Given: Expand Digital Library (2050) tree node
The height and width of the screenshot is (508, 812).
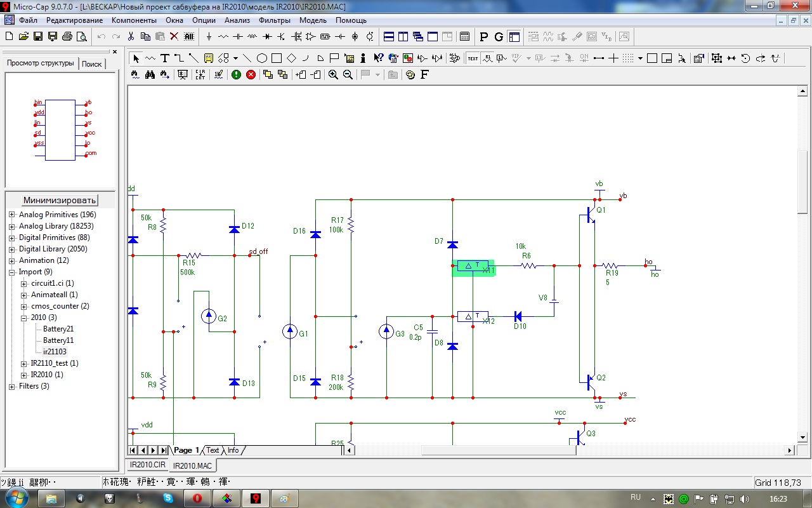Looking at the screenshot, I should coord(12,249).
